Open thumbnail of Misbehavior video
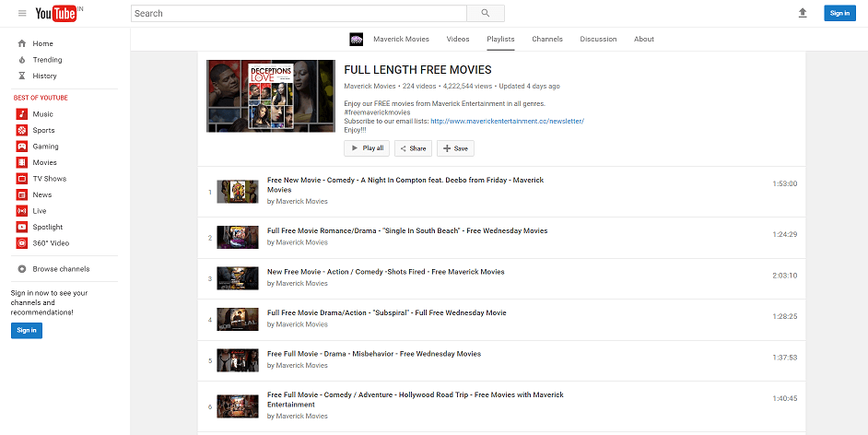 click(238, 359)
